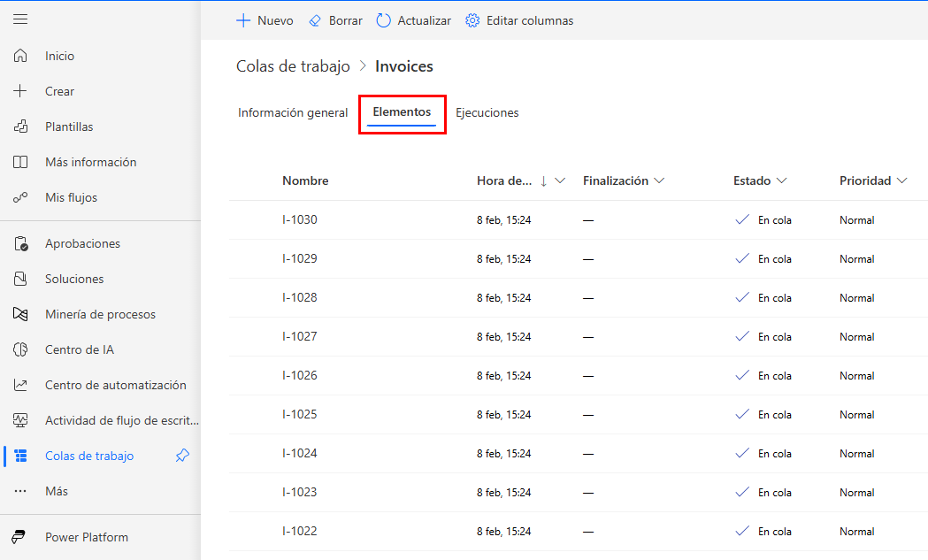Open work queue item I-1029
Image resolution: width=928 pixels, height=560 pixels.
coord(300,258)
